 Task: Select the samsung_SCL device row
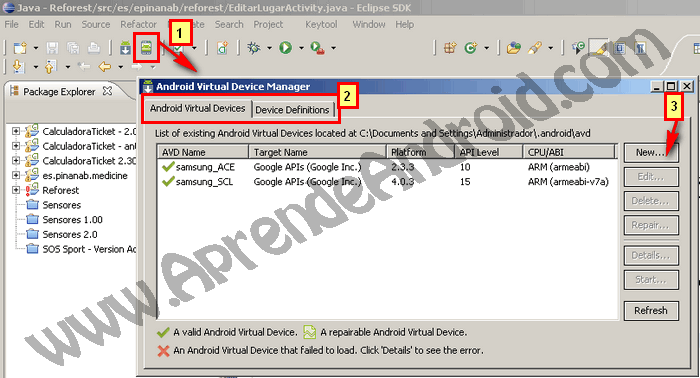387,182
